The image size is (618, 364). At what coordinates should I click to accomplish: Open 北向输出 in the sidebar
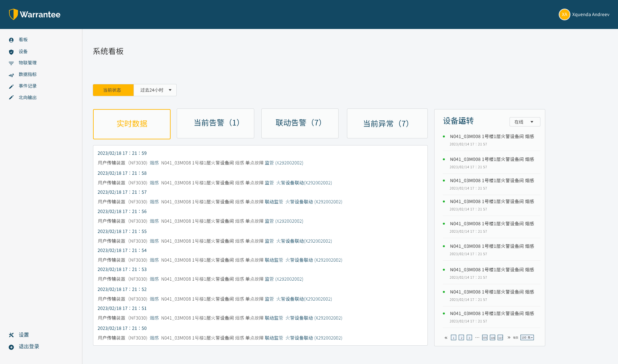[x=28, y=98]
